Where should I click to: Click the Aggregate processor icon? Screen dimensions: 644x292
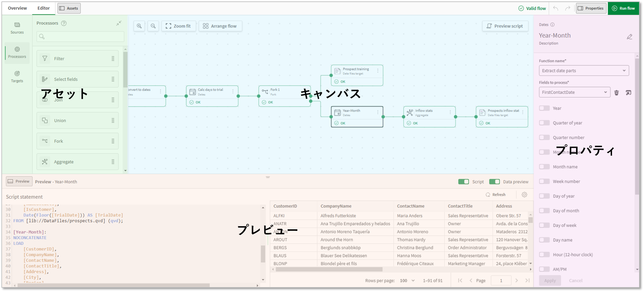coord(45,162)
